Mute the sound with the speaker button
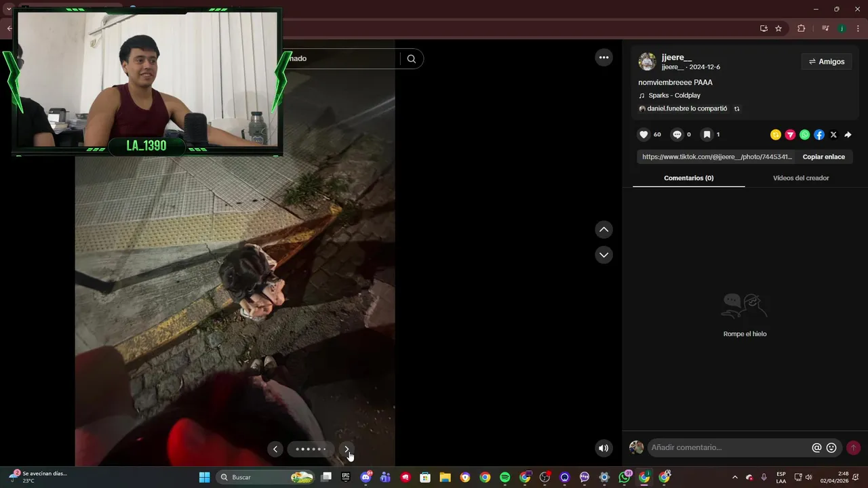 coord(604,448)
